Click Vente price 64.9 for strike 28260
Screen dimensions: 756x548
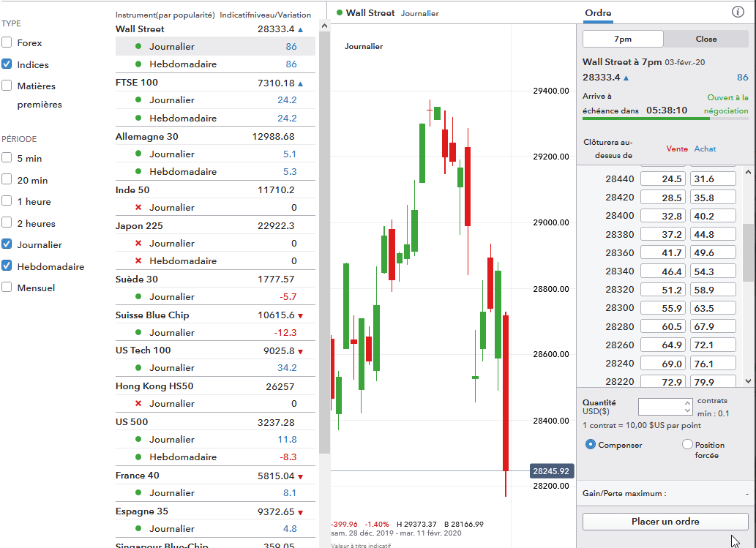coord(664,345)
